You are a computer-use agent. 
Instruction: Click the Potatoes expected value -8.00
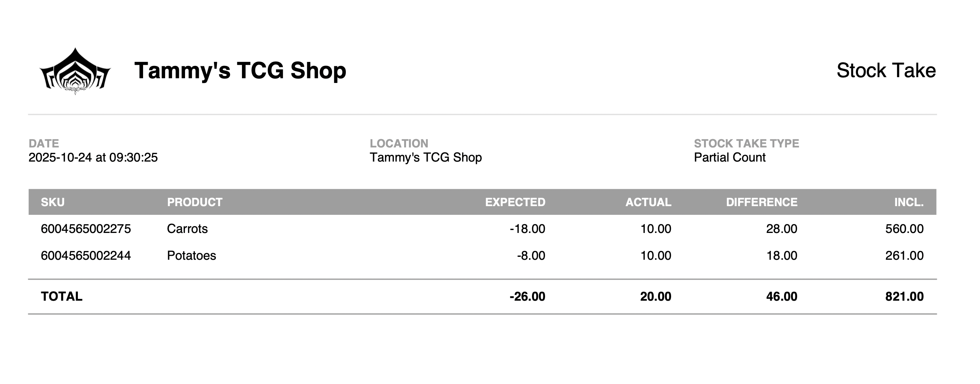pos(531,255)
